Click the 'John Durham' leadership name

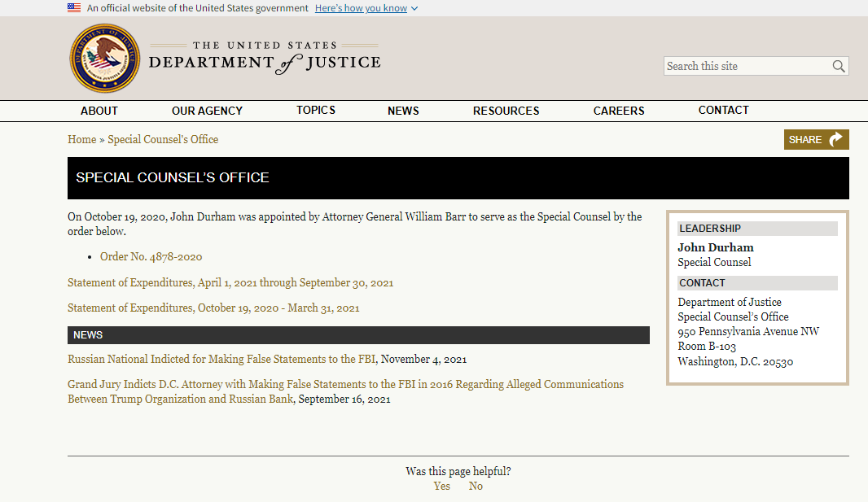[x=715, y=247]
